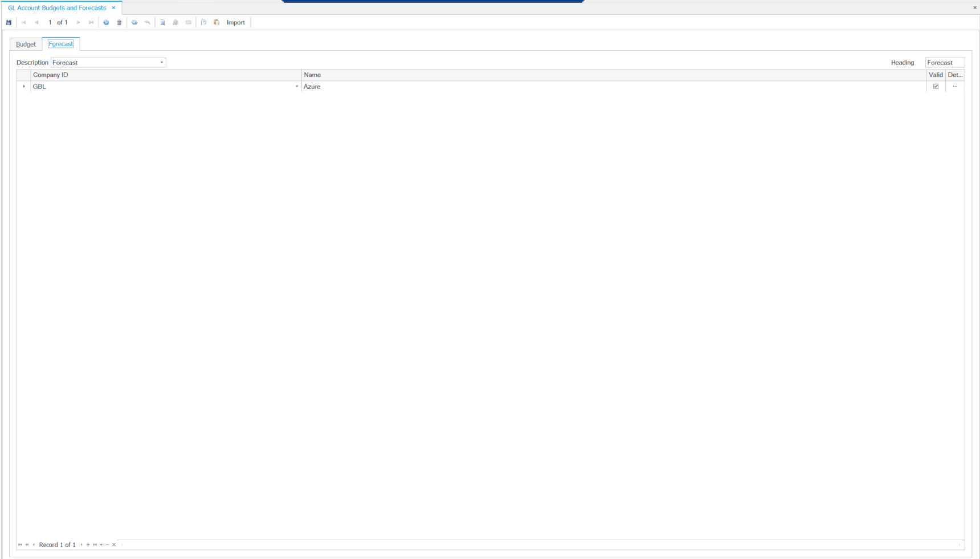Image resolution: width=980 pixels, height=559 pixels.
Task: Click the Save disk icon in toolbar
Action: [9, 23]
